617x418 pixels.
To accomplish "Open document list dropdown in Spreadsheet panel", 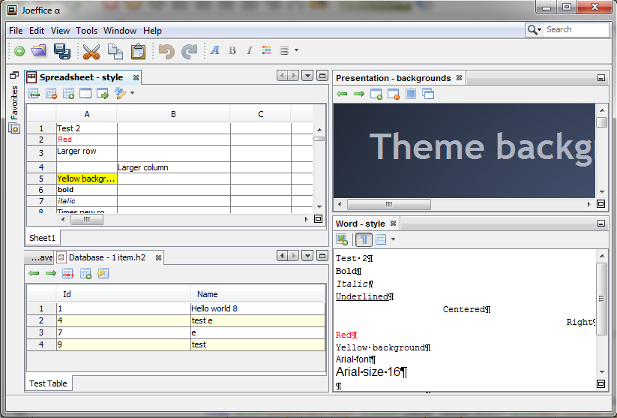I will pos(308,76).
